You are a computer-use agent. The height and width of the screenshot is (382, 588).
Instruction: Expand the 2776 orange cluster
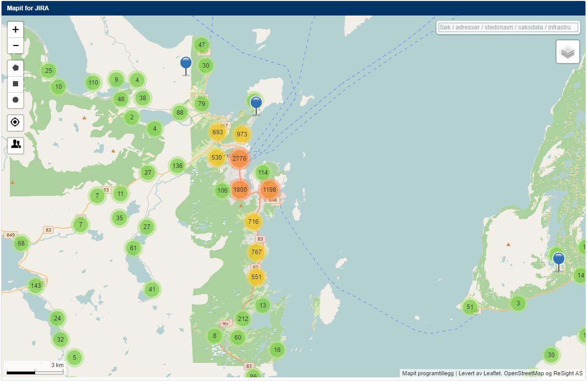(x=239, y=159)
